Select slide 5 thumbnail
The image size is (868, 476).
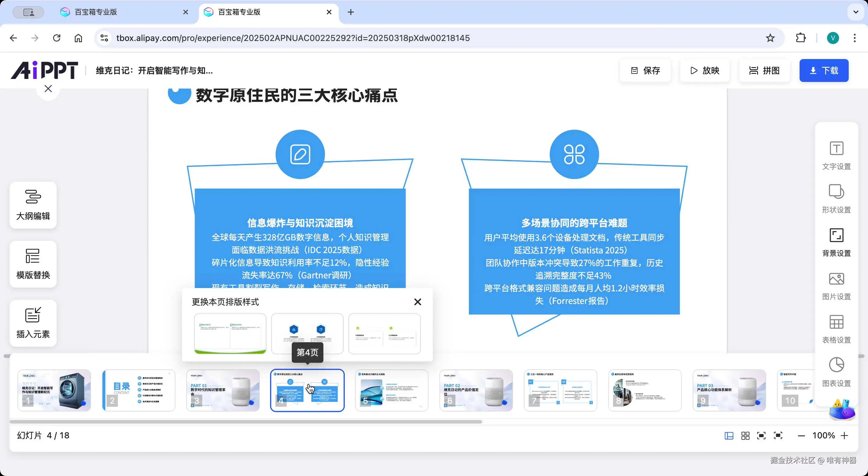tap(392, 390)
